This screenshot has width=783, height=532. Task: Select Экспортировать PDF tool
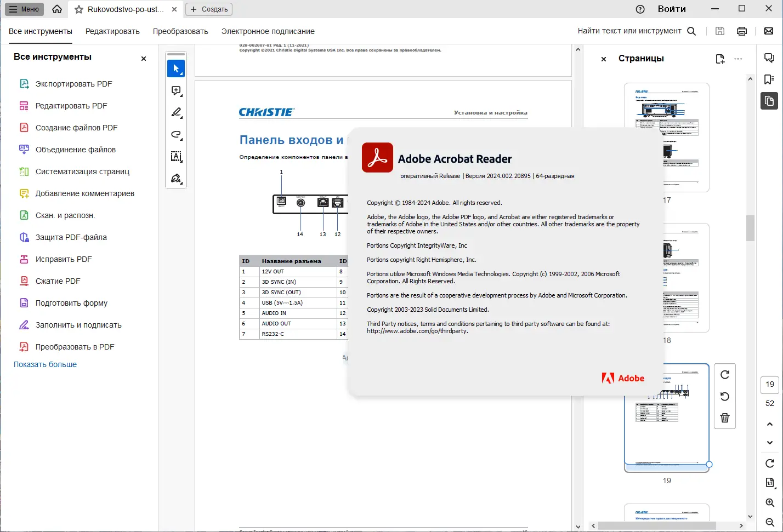73,84
